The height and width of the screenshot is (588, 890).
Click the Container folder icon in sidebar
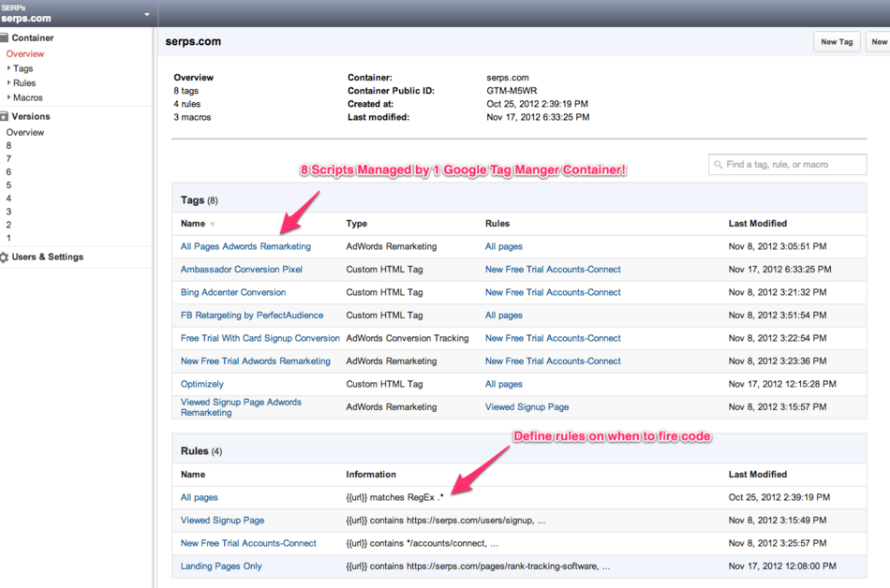pyautogui.click(x=4, y=38)
